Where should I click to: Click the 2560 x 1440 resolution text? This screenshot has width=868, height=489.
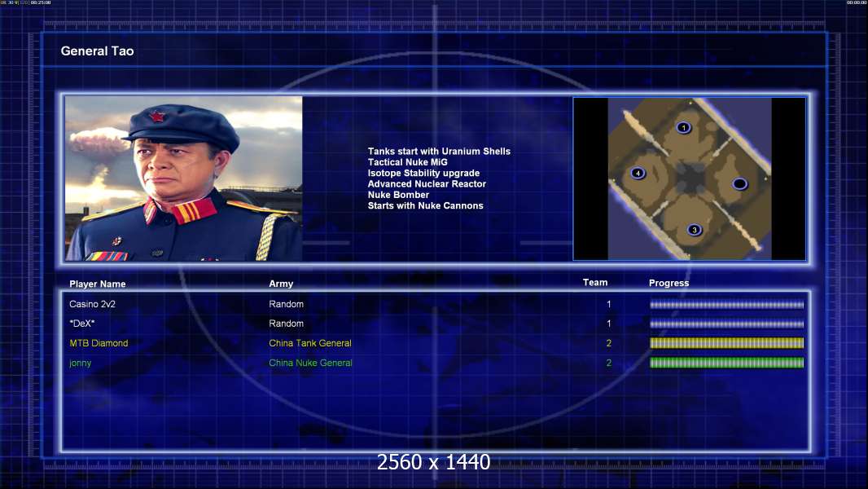coord(433,462)
